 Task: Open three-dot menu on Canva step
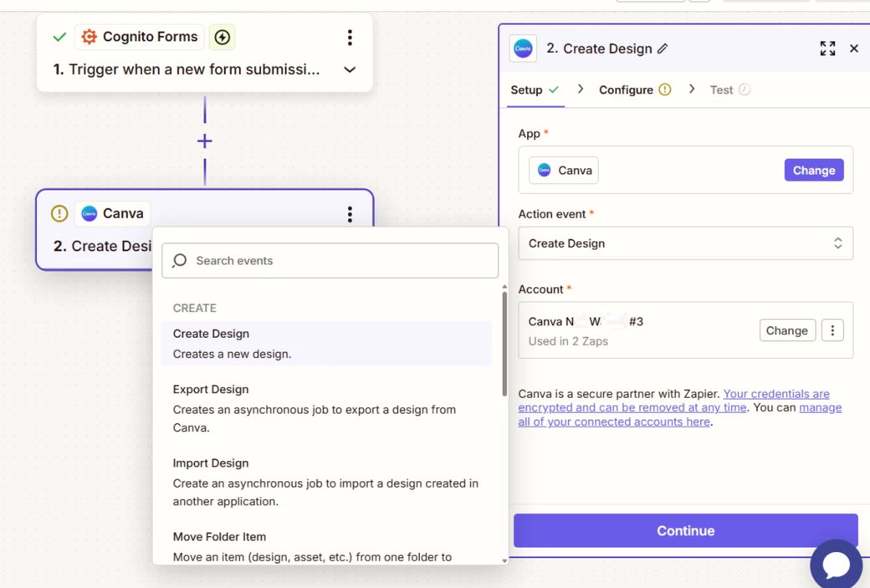click(350, 214)
